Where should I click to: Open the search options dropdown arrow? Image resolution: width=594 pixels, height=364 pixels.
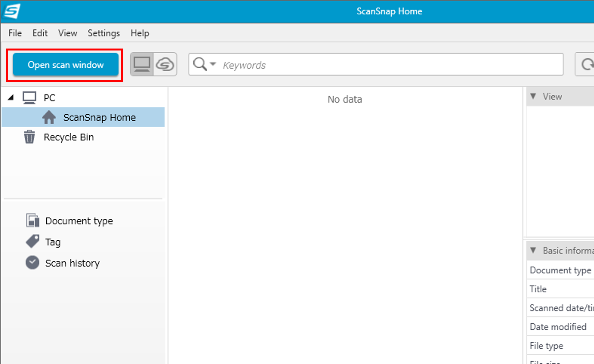[x=213, y=64]
